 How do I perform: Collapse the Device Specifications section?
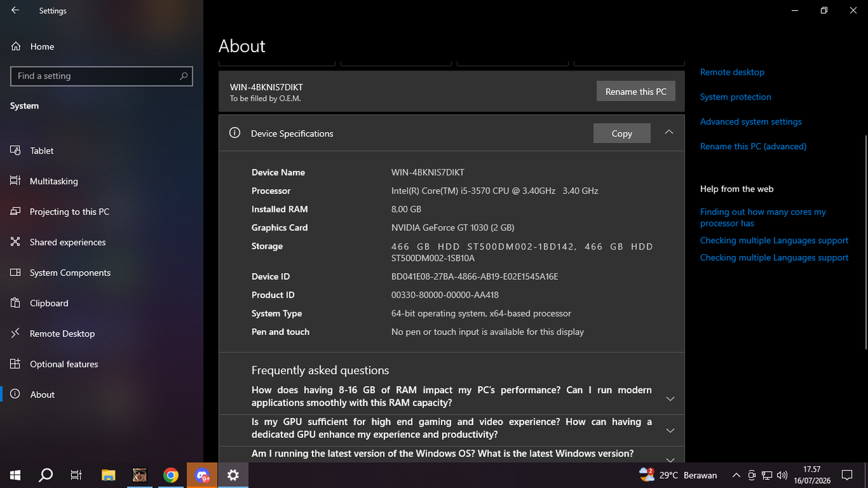pyautogui.click(x=669, y=132)
